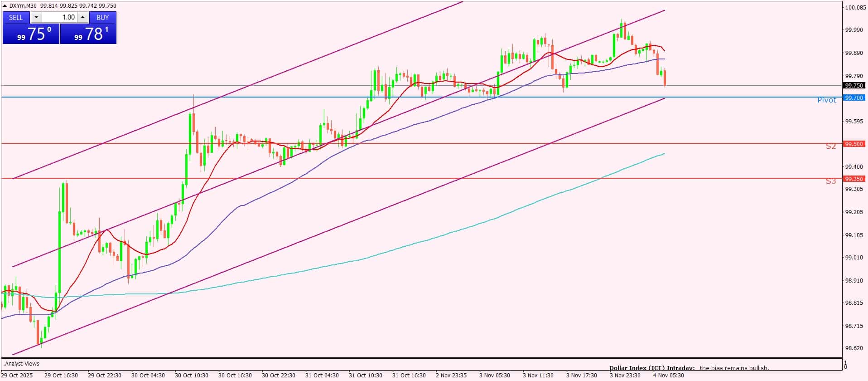868x381 pixels.
Task: Click the BUY button
Action: 103,17
